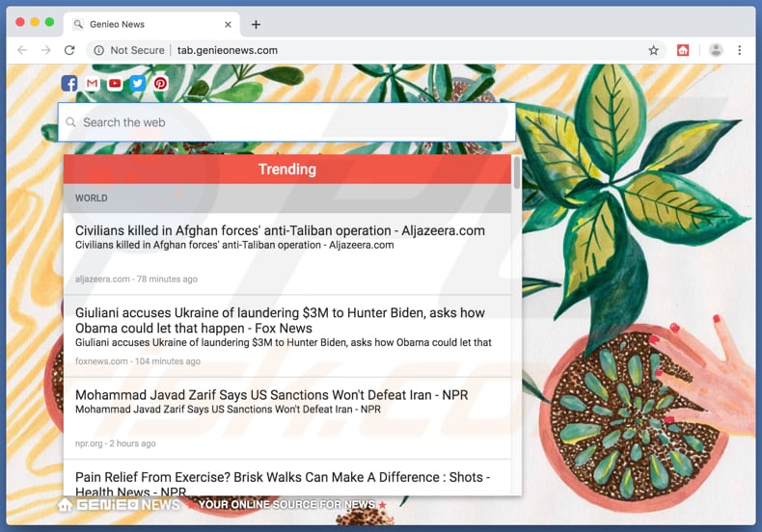Click the browser forward arrow

click(x=45, y=50)
